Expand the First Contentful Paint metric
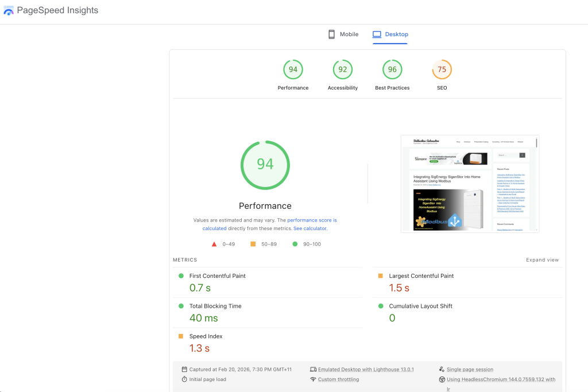This screenshot has height=392, width=588. click(217, 276)
